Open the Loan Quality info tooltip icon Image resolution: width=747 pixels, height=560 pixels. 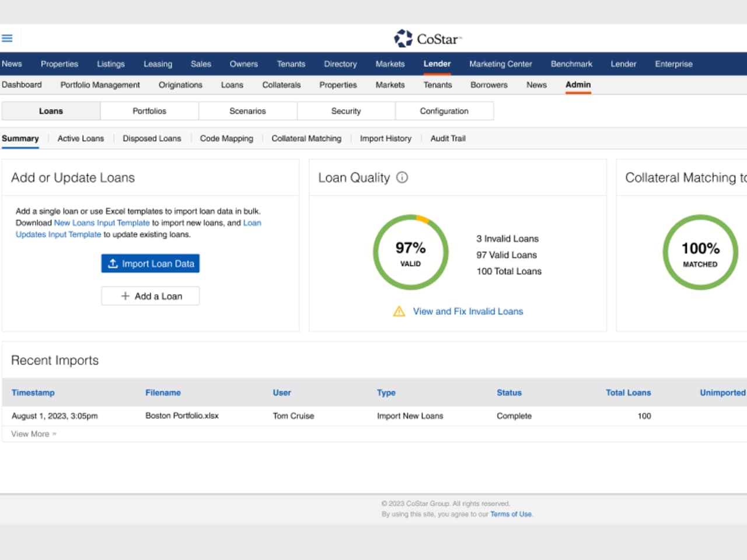[x=402, y=178]
